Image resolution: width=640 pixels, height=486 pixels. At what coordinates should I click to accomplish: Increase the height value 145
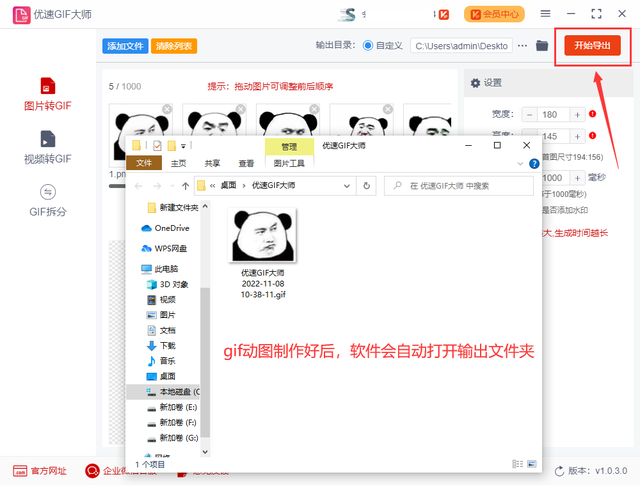click(x=578, y=136)
